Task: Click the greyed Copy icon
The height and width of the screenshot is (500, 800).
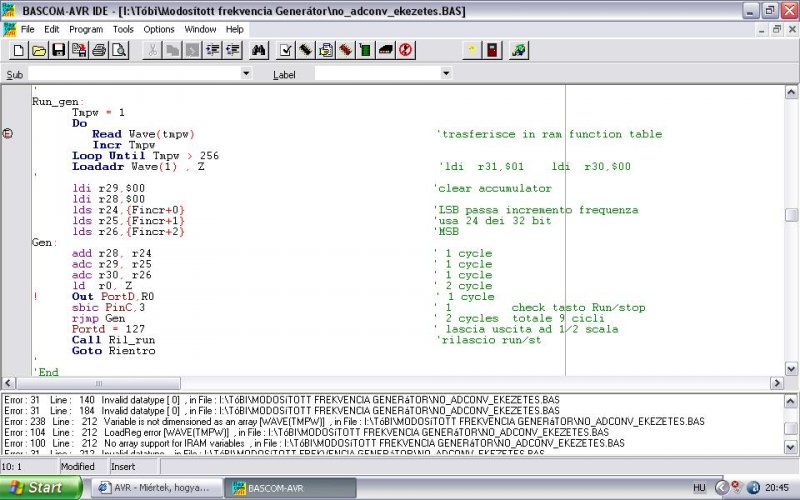Action: click(172, 50)
